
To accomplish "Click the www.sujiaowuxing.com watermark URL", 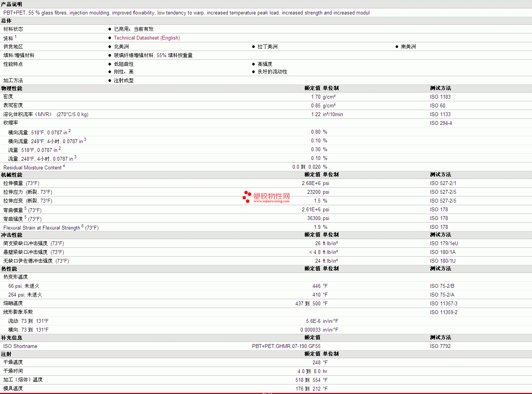I will pyautogui.click(x=271, y=201).
